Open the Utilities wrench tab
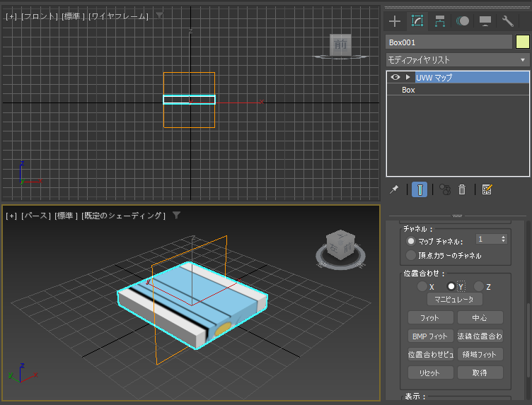 507,21
